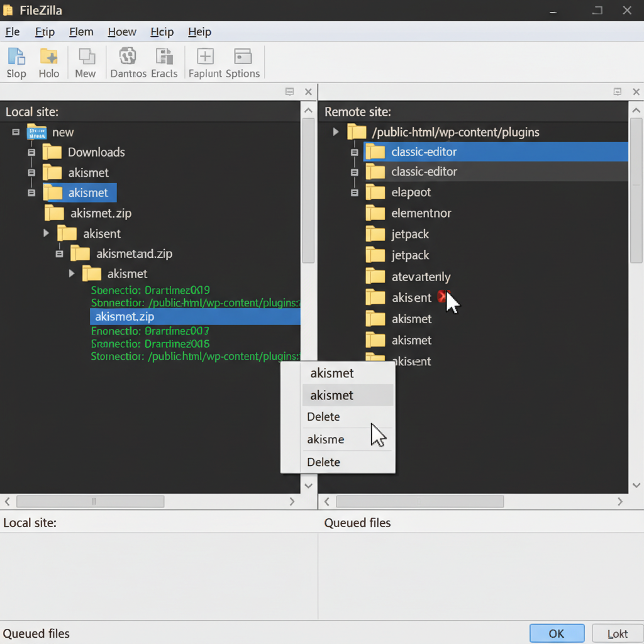The height and width of the screenshot is (644, 644).
Task: Click the Faplunt plus toolbar icon
Action: point(206,56)
